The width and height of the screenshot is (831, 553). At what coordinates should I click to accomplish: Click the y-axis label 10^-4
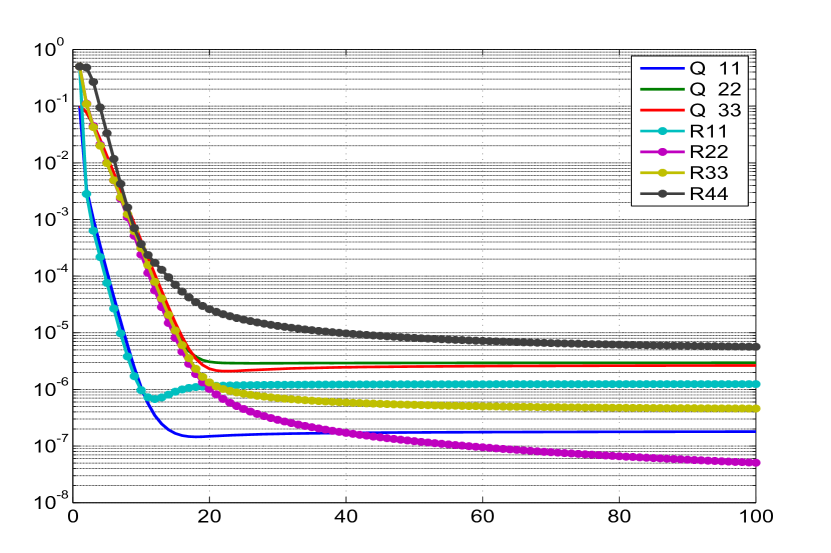click(x=50, y=275)
